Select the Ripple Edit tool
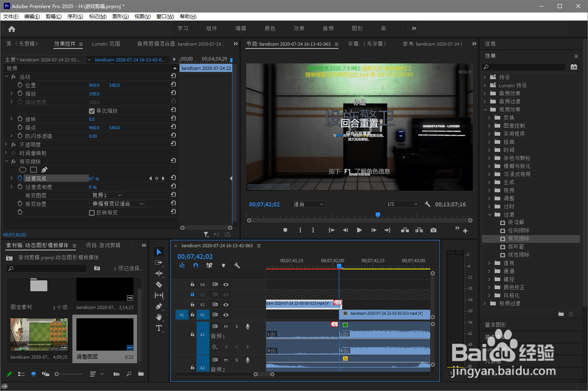588x391 pixels. click(x=159, y=273)
